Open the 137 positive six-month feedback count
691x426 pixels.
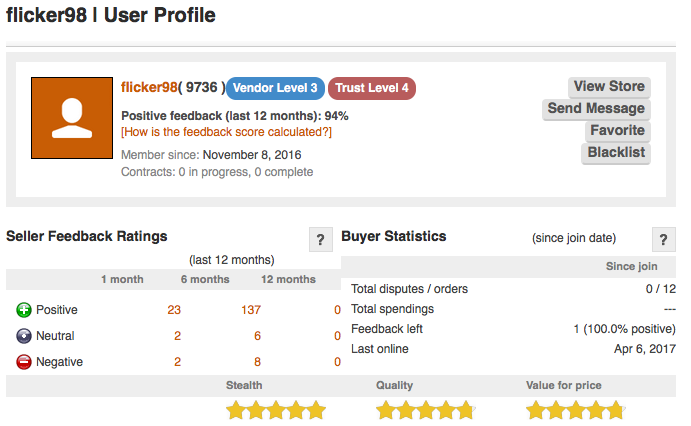[x=251, y=310]
